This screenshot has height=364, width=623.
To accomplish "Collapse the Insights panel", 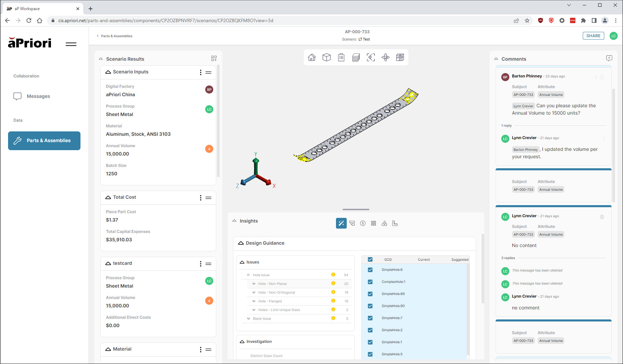I will [x=234, y=221].
